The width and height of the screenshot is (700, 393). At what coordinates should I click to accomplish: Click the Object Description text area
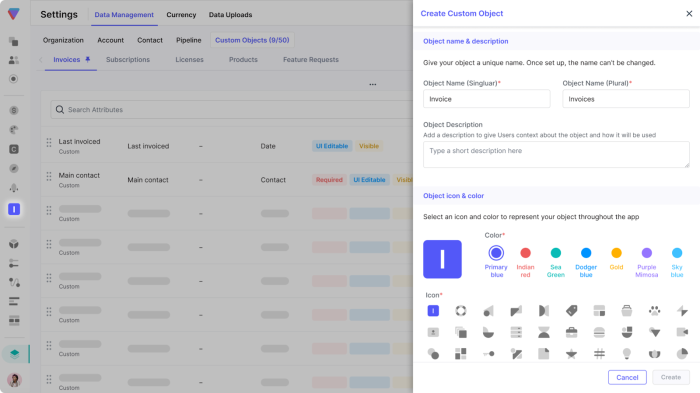click(556, 155)
